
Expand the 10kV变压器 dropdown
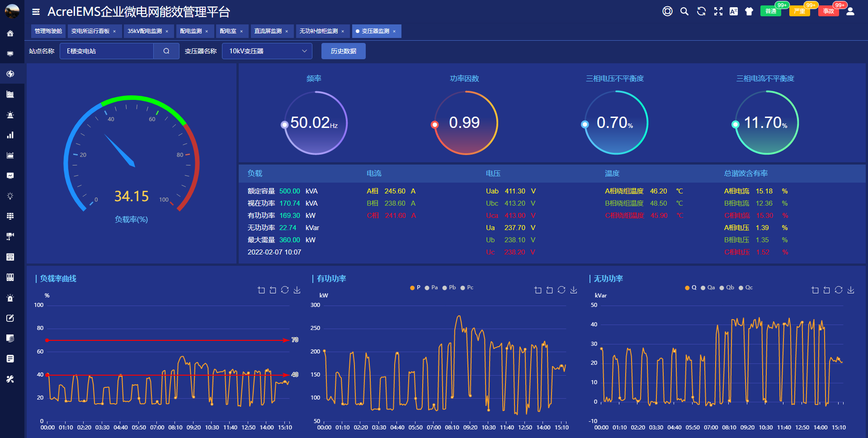coord(267,51)
